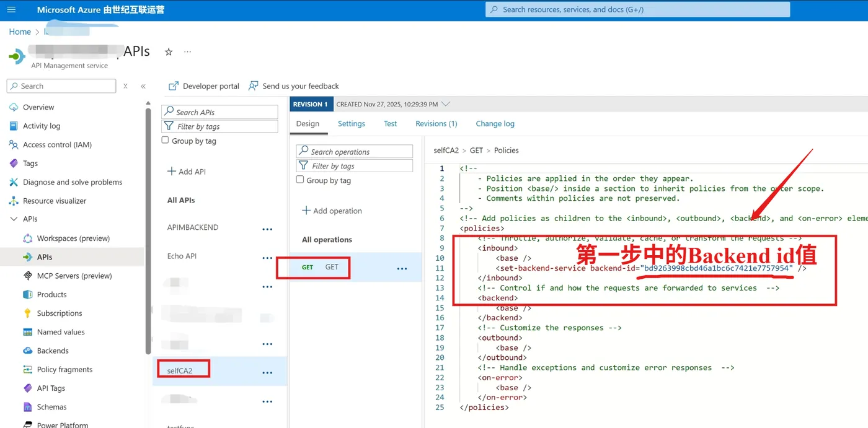
Task: Focus the Search operations field
Action: point(355,151)
